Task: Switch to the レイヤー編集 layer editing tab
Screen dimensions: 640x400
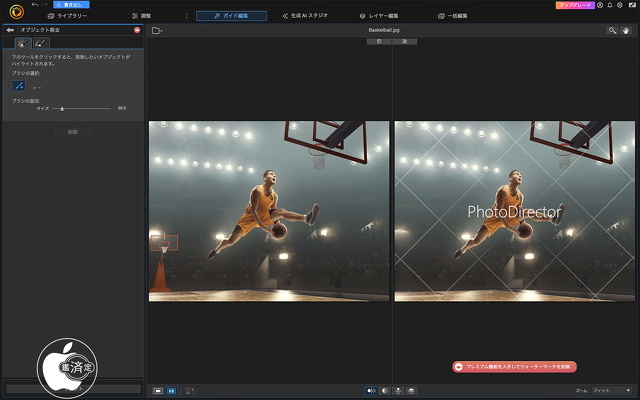Action: click(379, 16)
